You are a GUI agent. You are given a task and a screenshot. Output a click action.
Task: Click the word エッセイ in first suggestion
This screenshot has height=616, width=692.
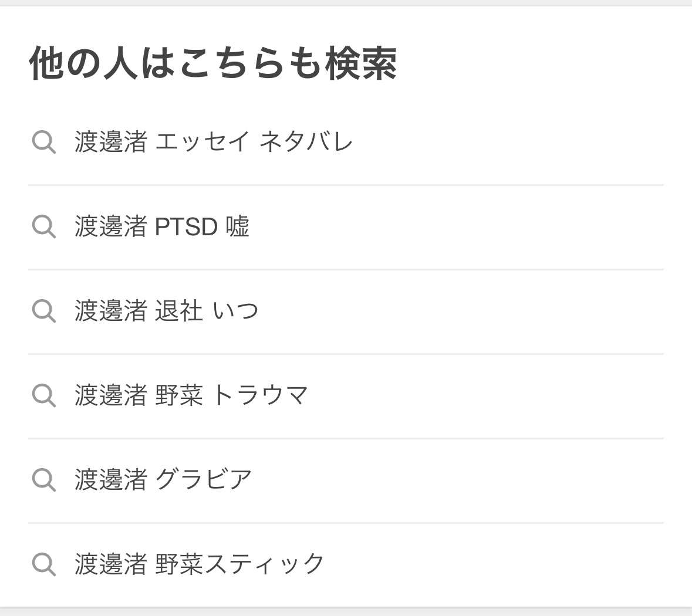coord(202,142)
